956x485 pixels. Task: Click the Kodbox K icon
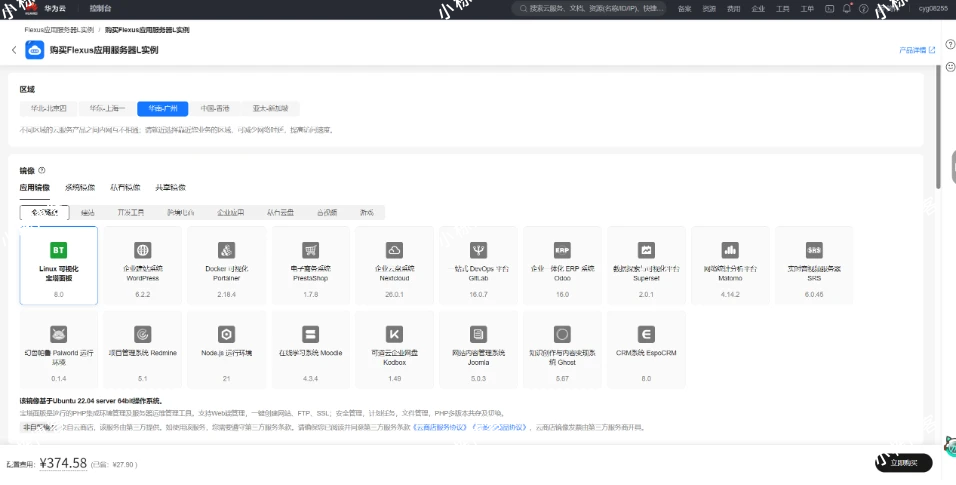(x=394, y=334)
